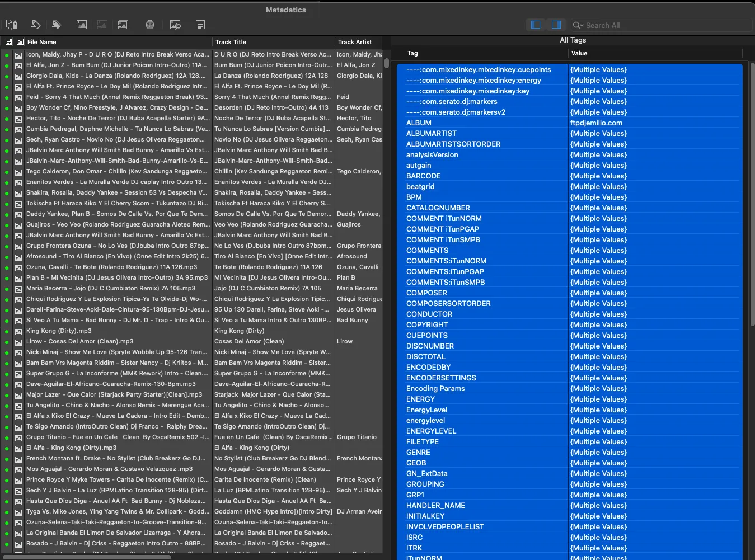Click green status dot of Plan B Mi Vecinita row
Image resolution: width=755 pixels, height=560 pixels.
(x=7, y=278)
